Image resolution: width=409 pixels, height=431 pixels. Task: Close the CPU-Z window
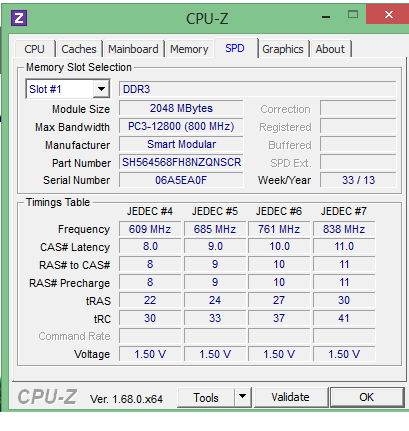[x=388, y=14]
